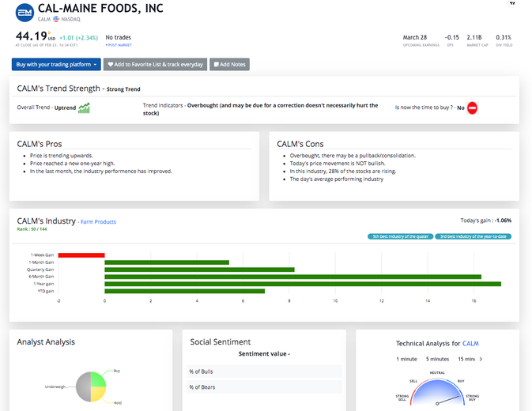Click 'Today's price movement is NOT bullish' bullet
The image size is (532, 411).
pos(338,164)
